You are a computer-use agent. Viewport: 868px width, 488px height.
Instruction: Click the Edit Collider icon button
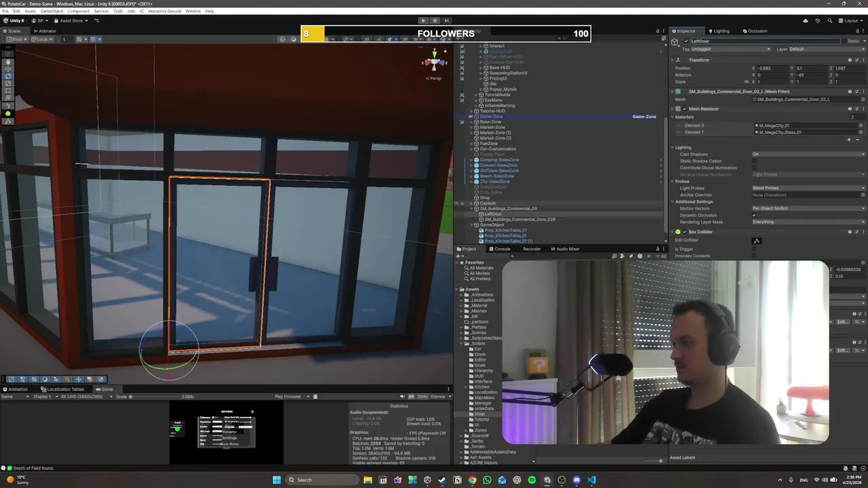(x=757, y=241)
